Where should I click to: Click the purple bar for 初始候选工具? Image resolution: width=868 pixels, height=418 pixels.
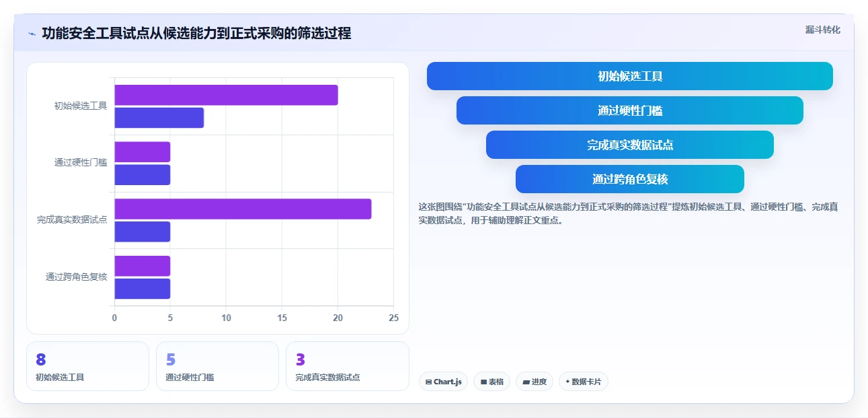click(x=226, y=95)
